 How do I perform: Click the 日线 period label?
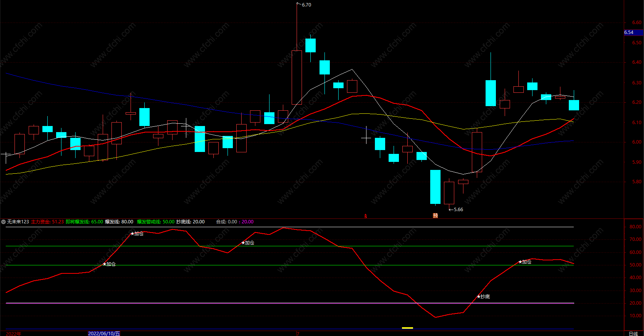(633, 334)
